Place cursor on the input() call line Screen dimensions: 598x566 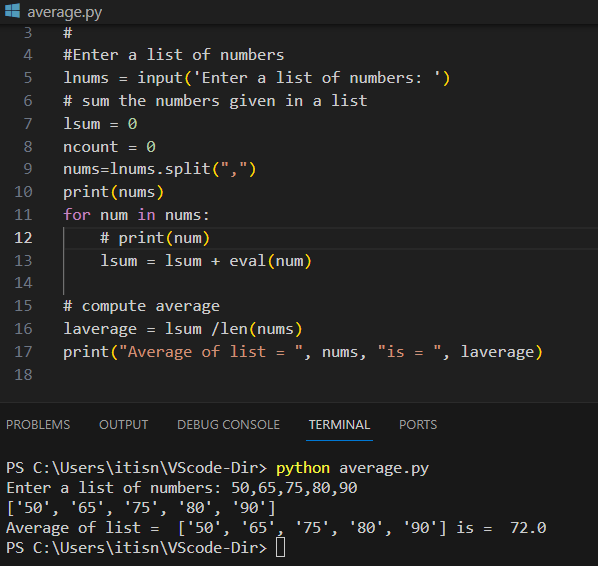[x=257, y=78]
